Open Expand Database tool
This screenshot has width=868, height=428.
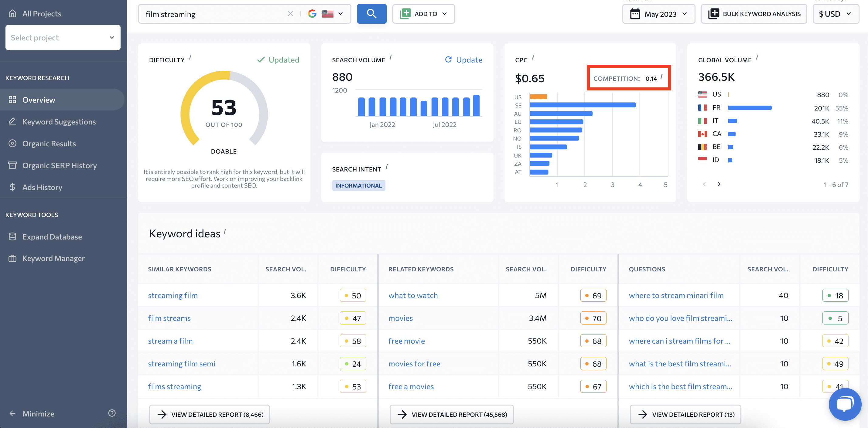pos(52,236)
